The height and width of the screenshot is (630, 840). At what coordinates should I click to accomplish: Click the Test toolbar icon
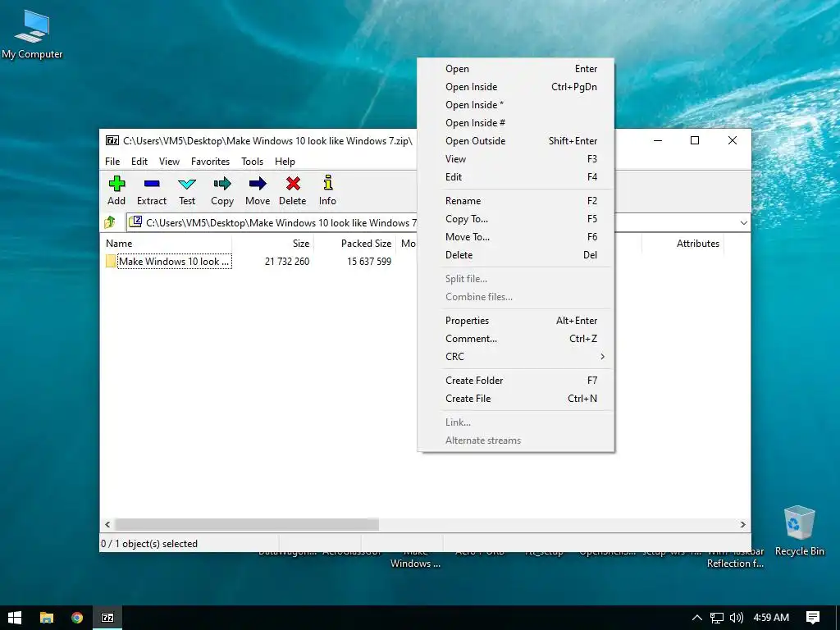[187, 184]
